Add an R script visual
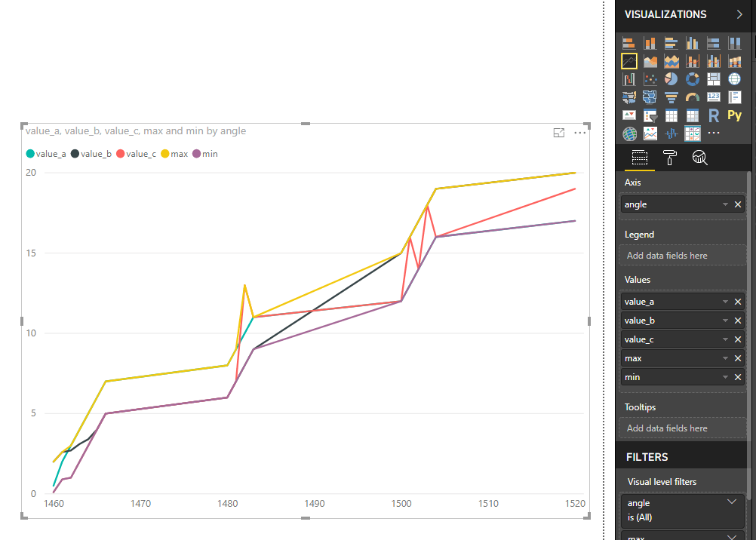This screenshot has height=540, width=756. click(x=714, y=115)
